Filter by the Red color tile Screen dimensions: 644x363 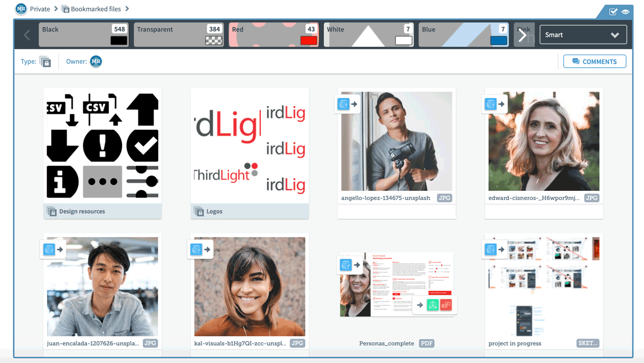point(274,34)
